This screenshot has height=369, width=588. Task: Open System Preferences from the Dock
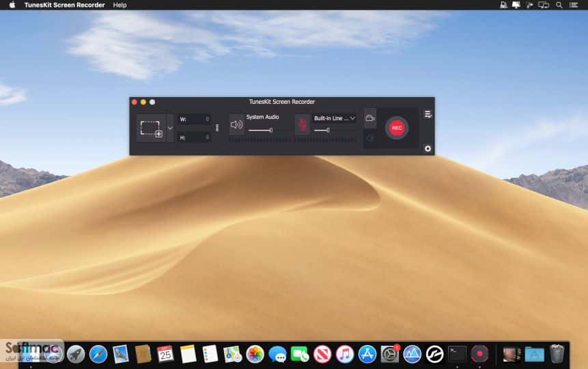coord(390,354)
